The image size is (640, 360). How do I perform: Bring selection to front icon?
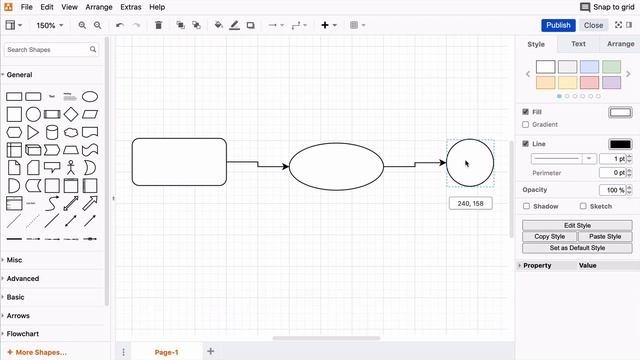[180, 25]
